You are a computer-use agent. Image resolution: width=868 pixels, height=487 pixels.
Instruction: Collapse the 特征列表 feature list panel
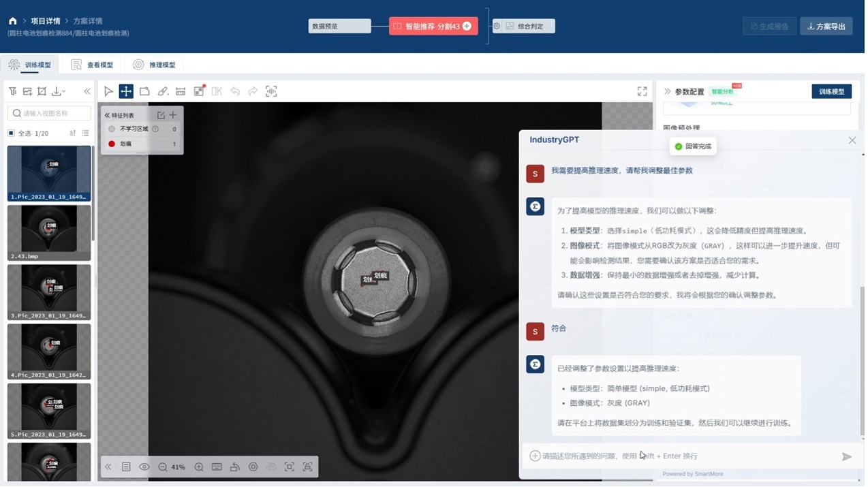[x=107, y=116]
